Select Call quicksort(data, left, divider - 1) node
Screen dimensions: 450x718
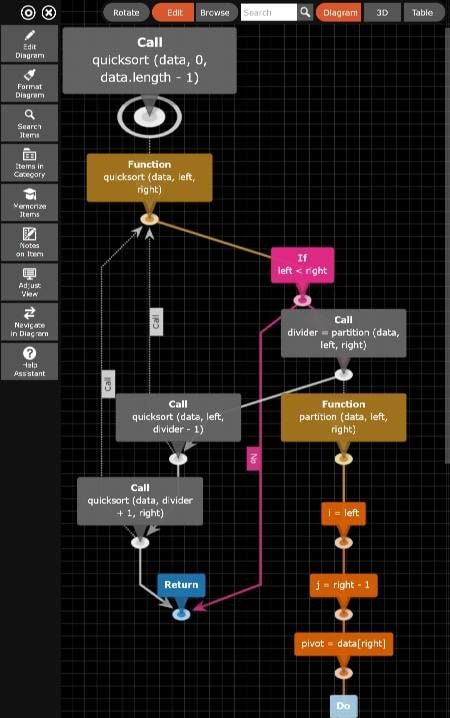click(178, 417)
